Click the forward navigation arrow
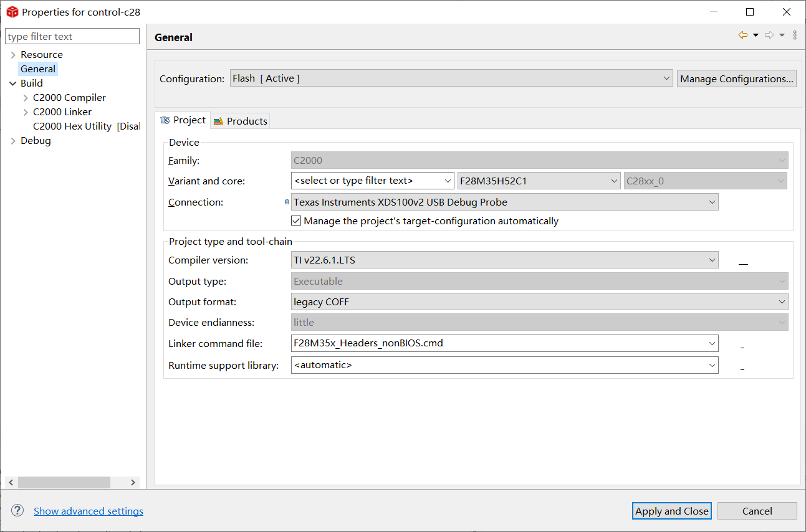The width and height of the screenshot is (806, 532). click(x=769, y=36)
